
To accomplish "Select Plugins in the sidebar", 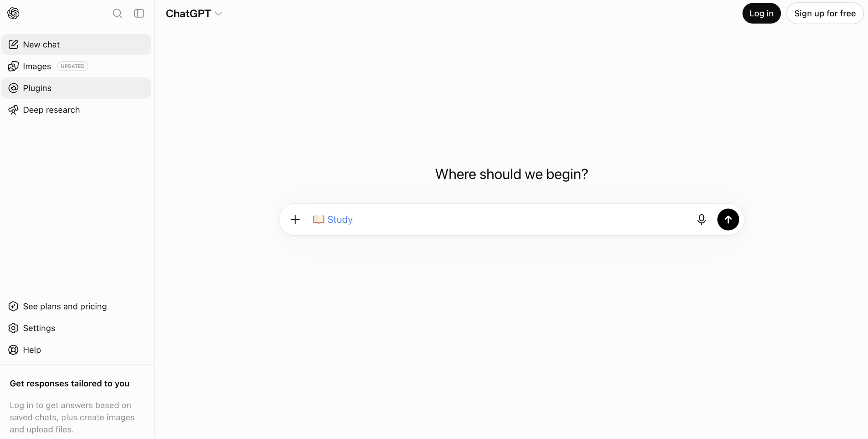I will tap(76, 88).
